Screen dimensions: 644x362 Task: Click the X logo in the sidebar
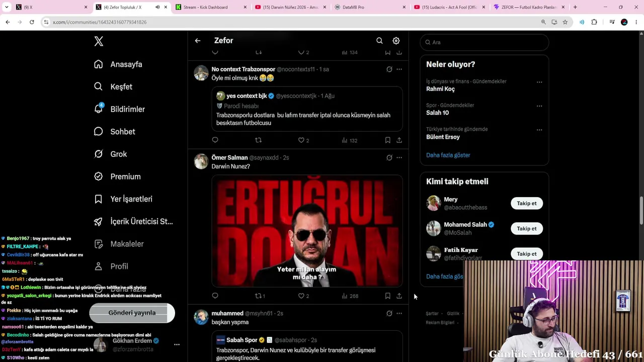(99, 41)
